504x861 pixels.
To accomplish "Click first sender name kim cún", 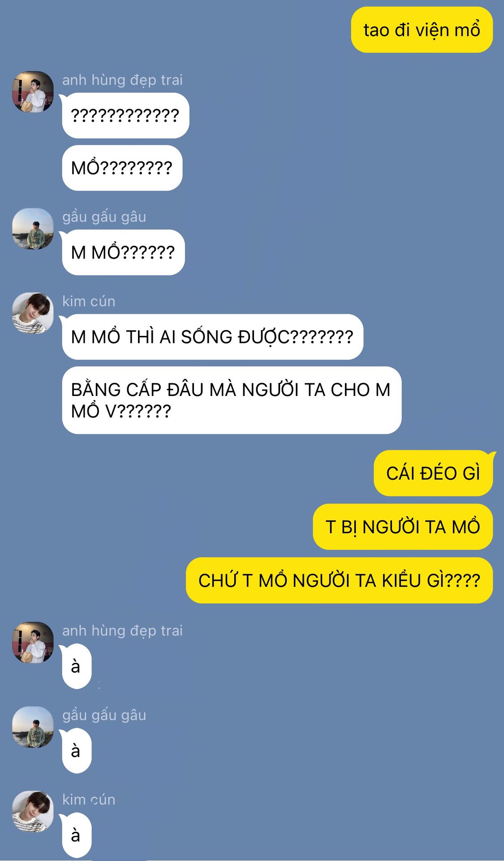I will pos(89,301).
